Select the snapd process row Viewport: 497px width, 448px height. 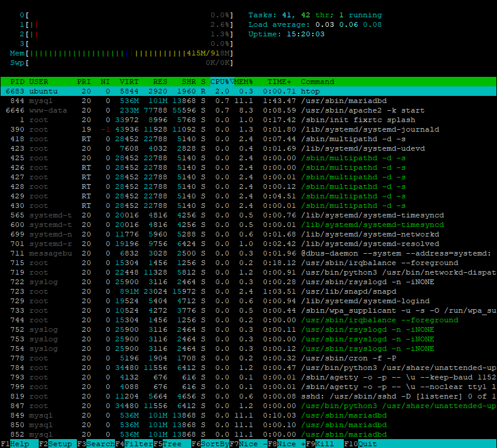coord(248,291)
